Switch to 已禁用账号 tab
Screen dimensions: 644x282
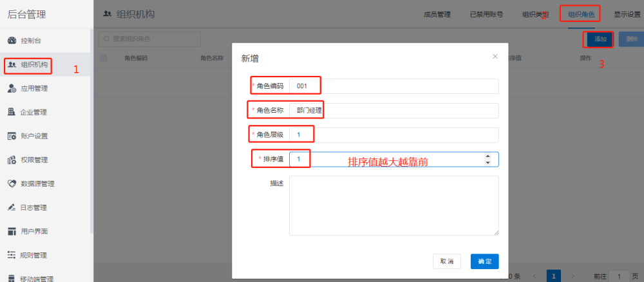(x=486, y=14)
